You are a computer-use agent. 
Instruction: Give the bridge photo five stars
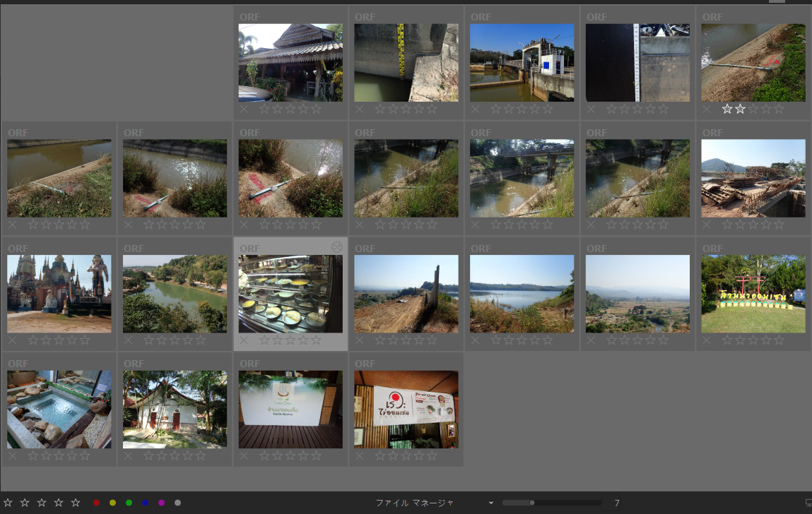coord(548,225)
